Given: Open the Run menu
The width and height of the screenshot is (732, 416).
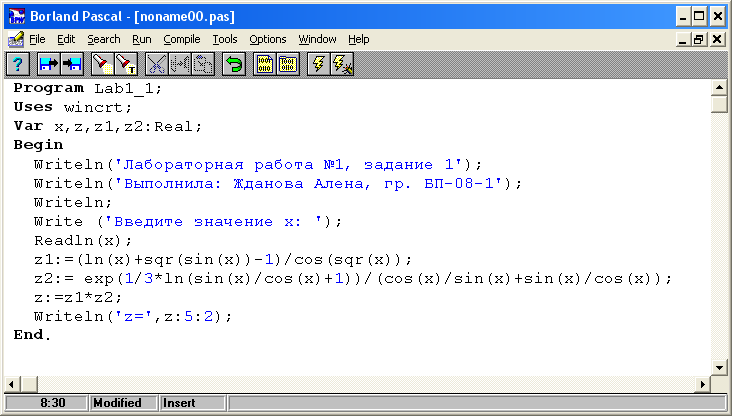Looking at the screenshot, I should pyautogui.click(x=141, y=39).
